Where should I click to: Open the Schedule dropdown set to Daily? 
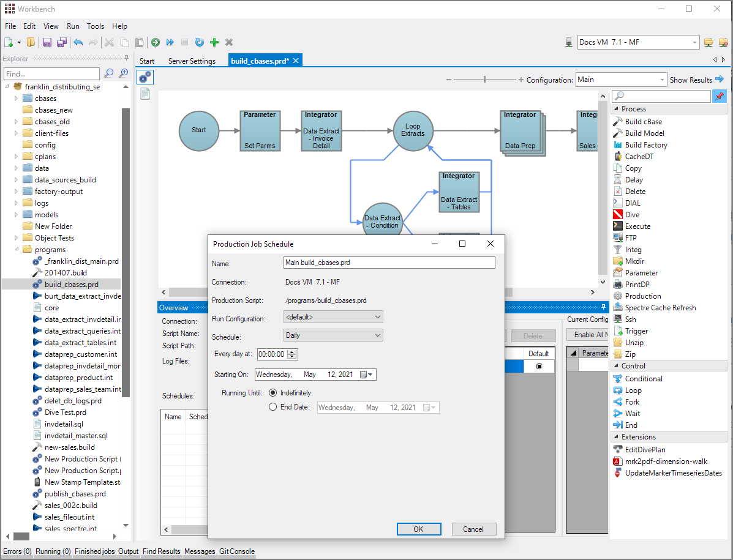pos(333,335)
